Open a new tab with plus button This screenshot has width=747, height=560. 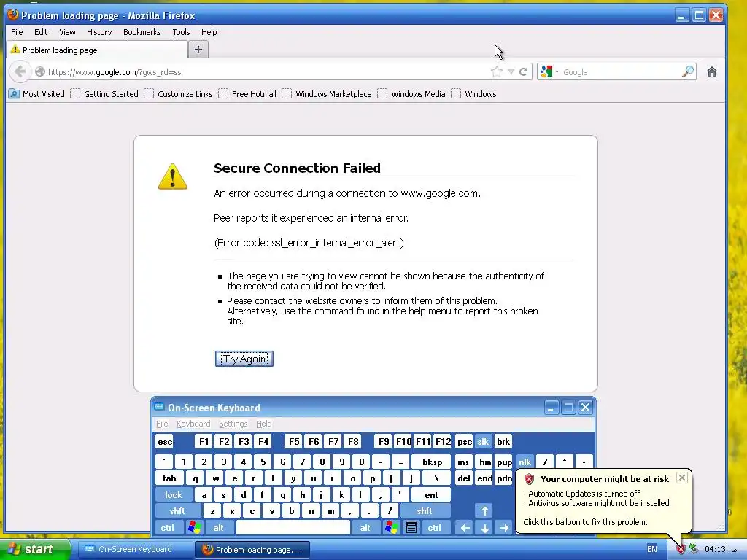tap(198, 50)
